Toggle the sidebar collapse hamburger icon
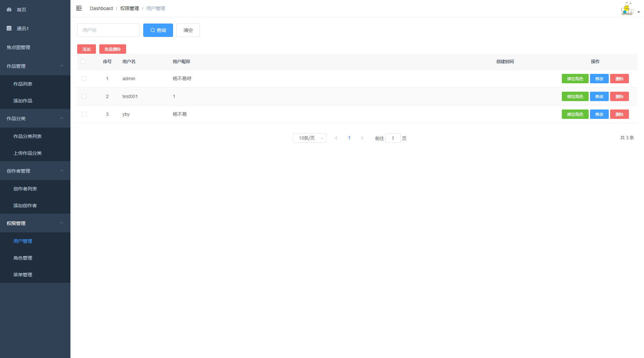Viewport: 644px width, 358px height. click(79, 8)
